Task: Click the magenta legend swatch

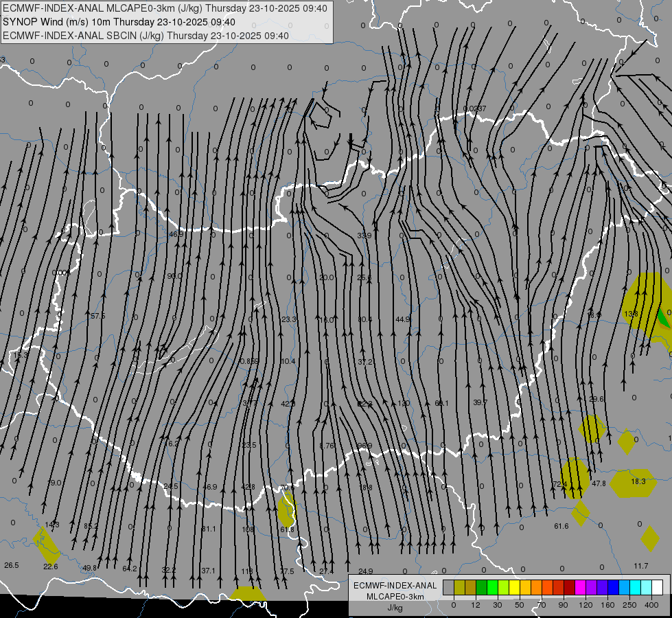Action: [x=580, y=588]
